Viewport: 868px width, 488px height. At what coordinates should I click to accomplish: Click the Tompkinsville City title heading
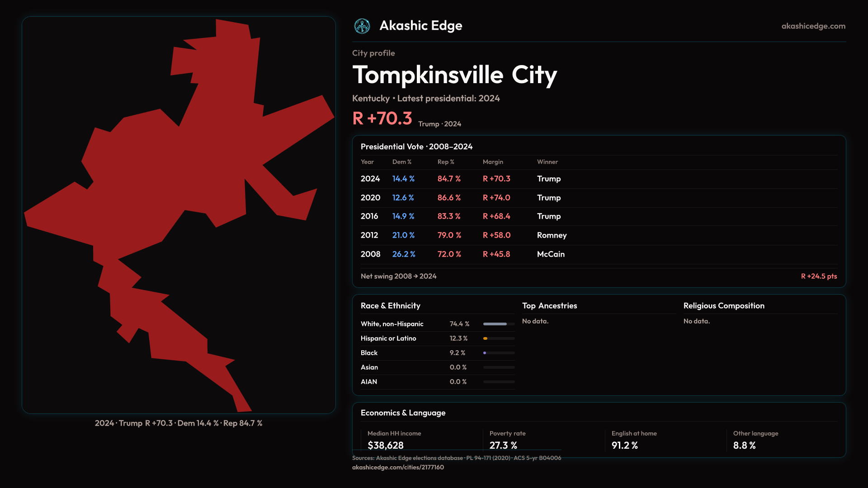pyautogui.click(x=454, y=75)
